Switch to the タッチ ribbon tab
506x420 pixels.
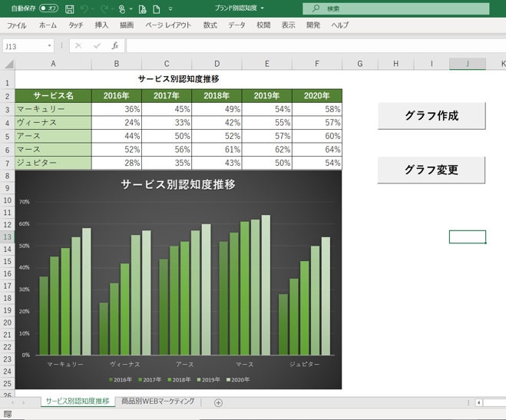pyautogui.click(x=76, y=25)
